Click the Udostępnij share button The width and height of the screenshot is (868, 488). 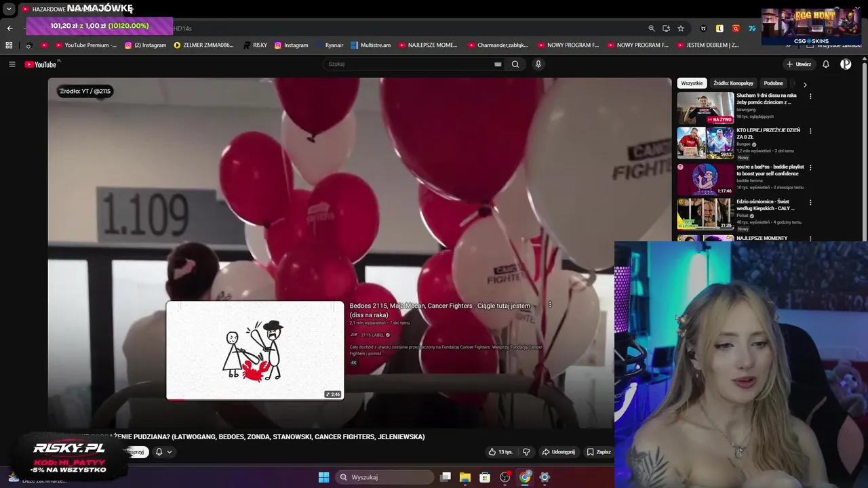(558, 452)
